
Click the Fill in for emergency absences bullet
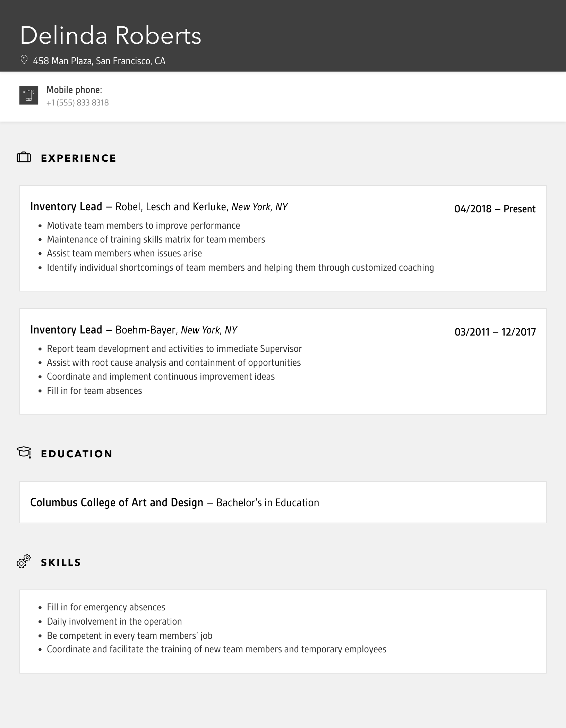tap(106, 607)
